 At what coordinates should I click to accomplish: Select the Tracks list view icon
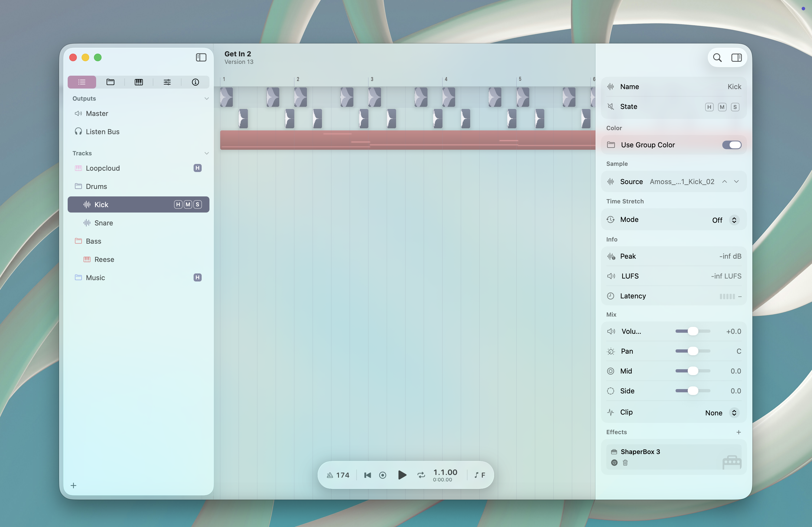click(82, 82)
